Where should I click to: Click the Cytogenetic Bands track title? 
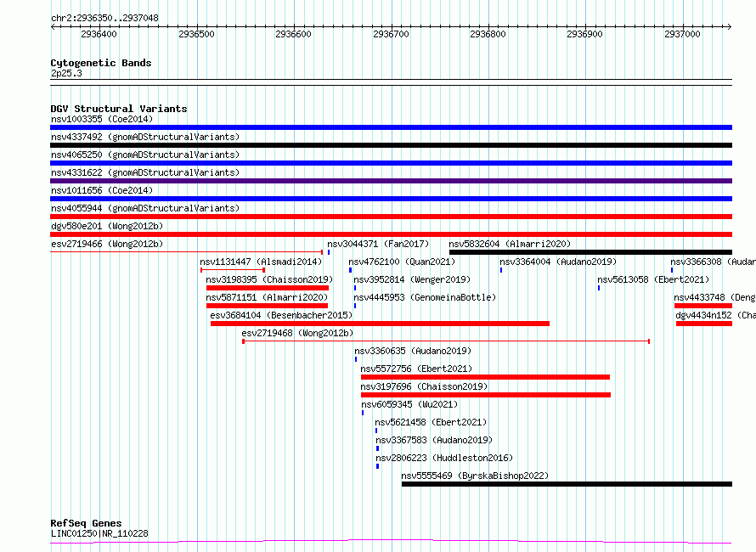tap(101, 63)
